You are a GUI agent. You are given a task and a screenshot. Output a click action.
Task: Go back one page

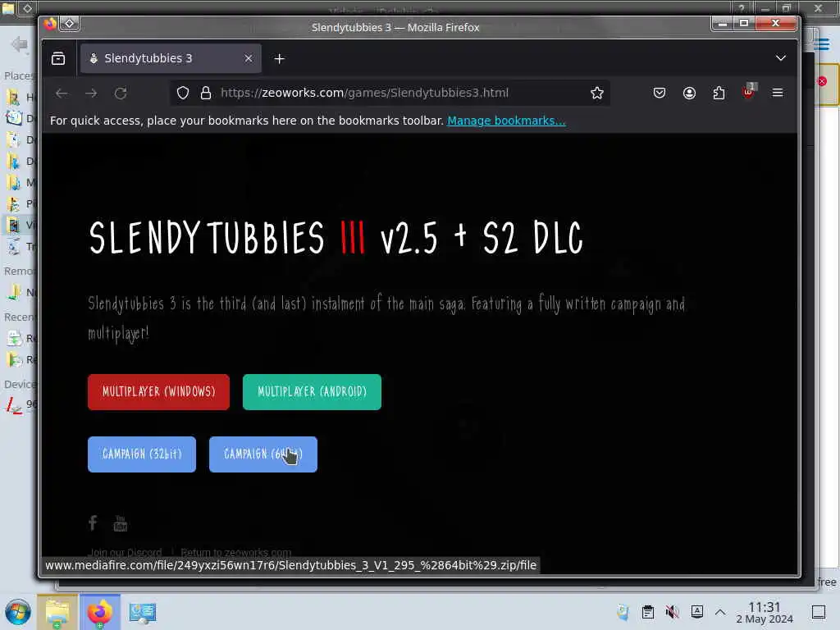pyautogui.click(x=62, y=93)
